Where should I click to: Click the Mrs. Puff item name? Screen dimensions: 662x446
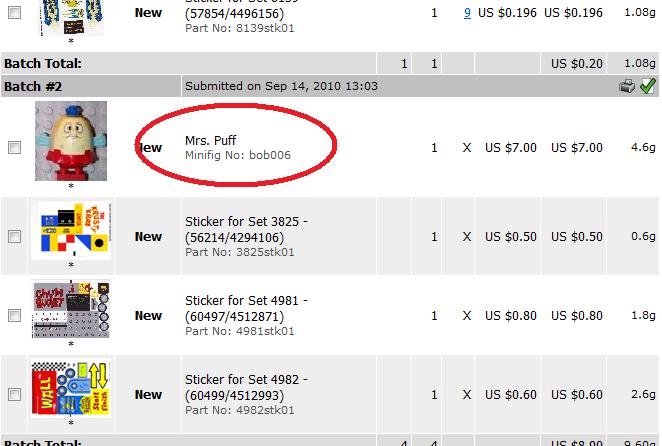coord(211,140)
